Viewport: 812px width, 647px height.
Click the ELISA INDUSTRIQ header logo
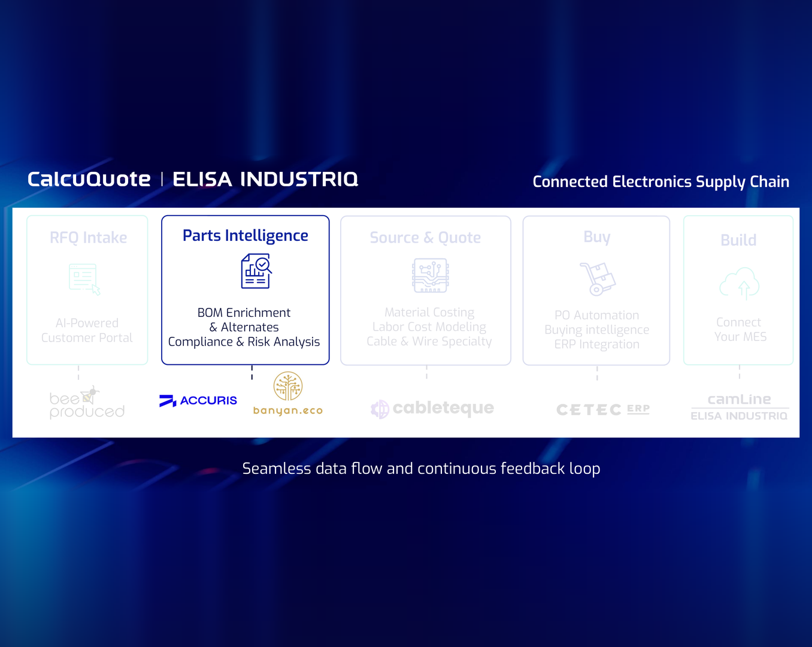(265, 179)
